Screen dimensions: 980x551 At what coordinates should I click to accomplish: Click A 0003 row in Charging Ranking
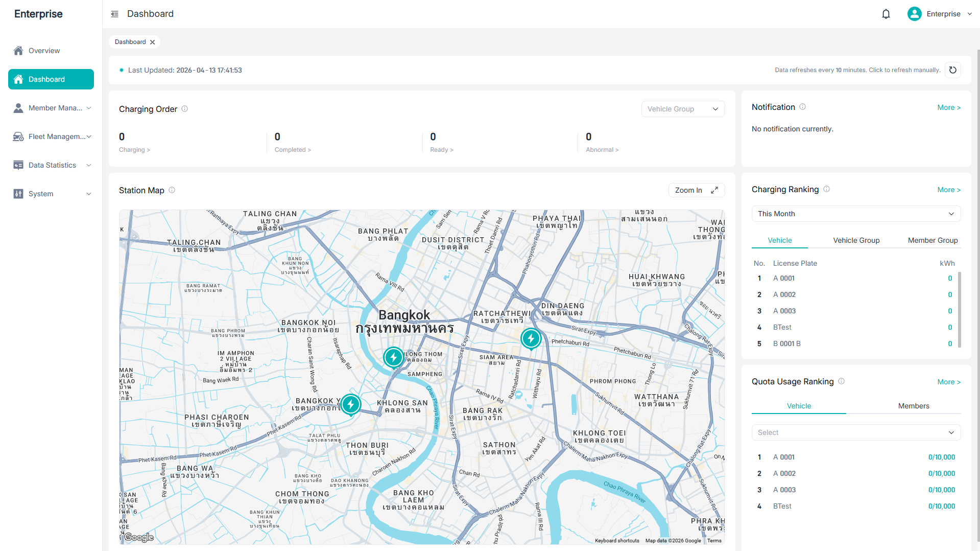[x=856, y=311]
